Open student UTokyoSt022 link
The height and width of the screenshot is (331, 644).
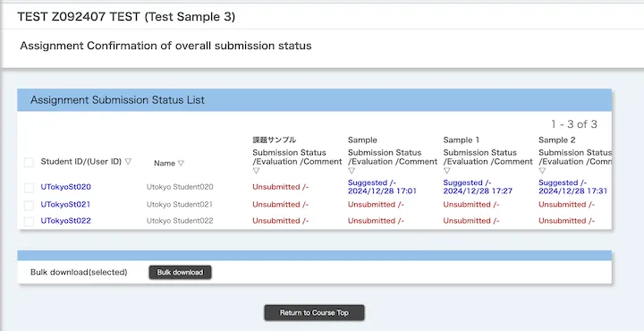click(x=65, y=221)
